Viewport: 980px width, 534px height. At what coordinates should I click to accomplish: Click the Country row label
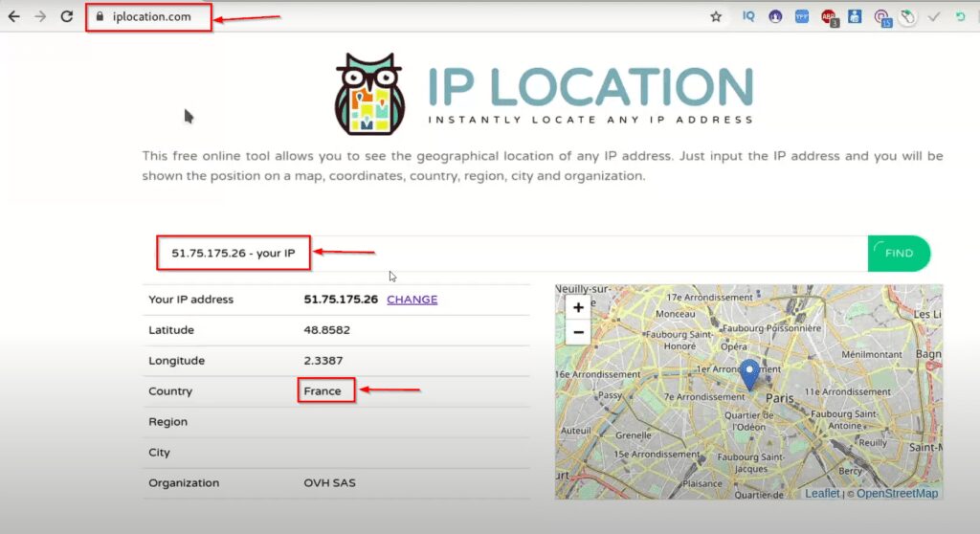[170, 391]
